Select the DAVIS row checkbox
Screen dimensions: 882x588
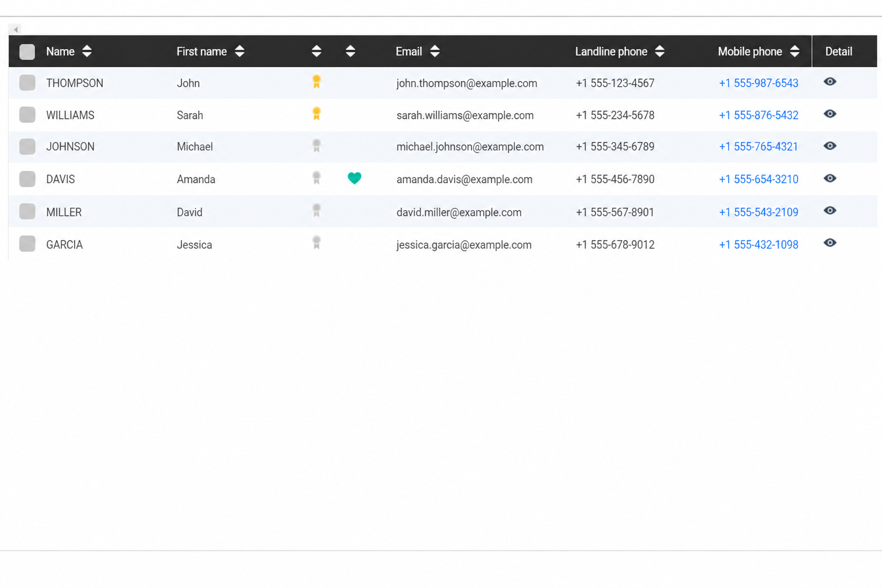[27, 179]
